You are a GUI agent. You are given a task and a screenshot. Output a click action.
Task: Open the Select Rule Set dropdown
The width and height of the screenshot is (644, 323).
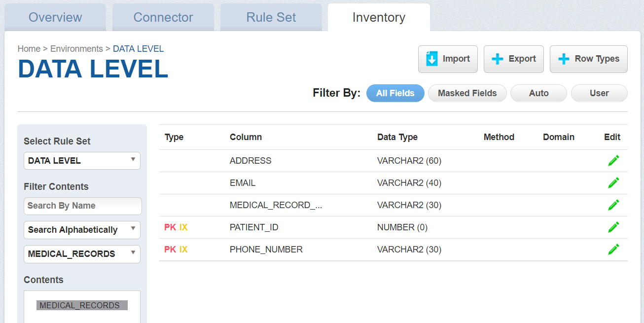[x=82, y=160]
